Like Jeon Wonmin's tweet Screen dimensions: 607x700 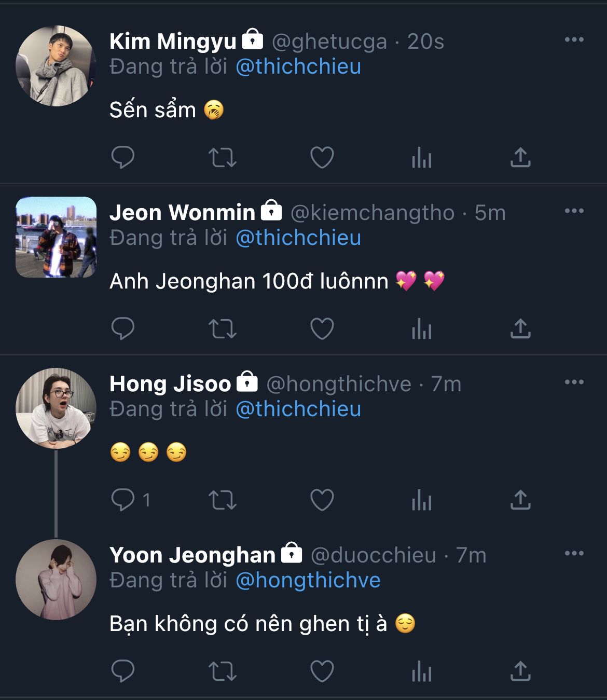[322, 328]
